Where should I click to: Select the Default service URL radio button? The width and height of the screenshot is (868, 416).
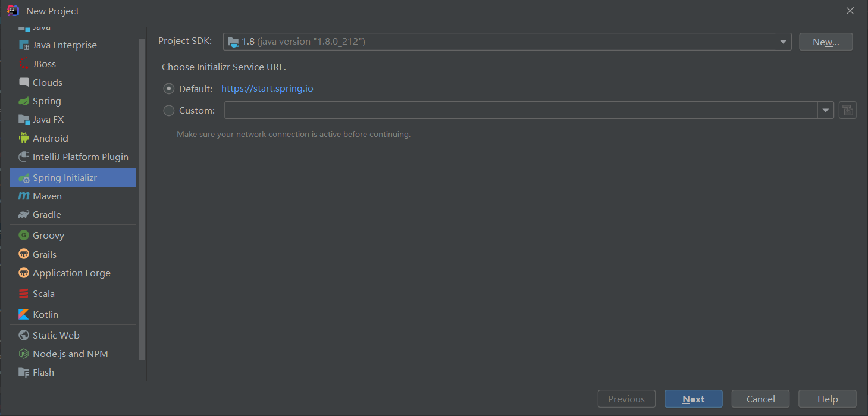coord(169,89)
